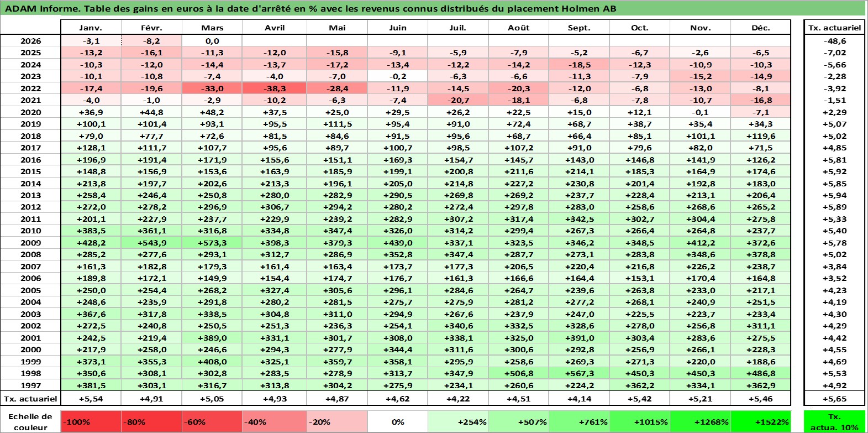This screenshot has height=433, width=868.
Task: Click the 'Juin' column header
Action: coord(398,28)
